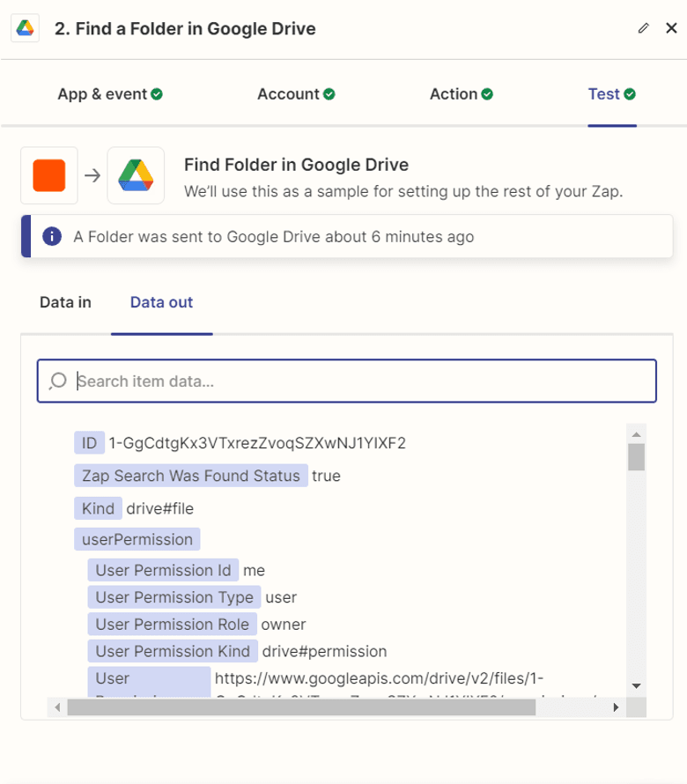The image size is (687, 784).
Task: Switch to the Data in tab
Action: tap(65, 302)
